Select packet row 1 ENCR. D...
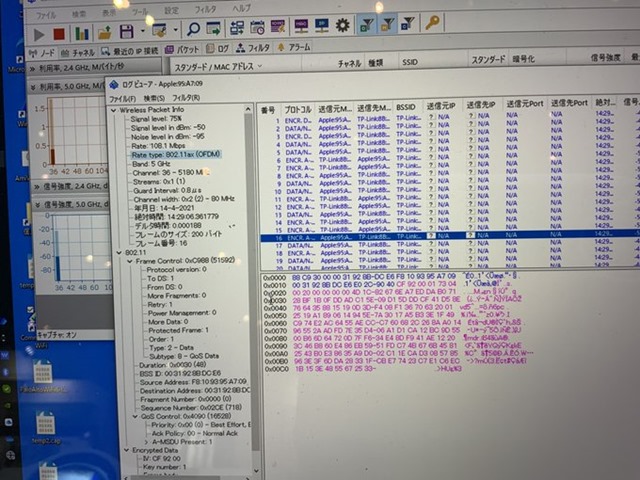 click(449, 118)
